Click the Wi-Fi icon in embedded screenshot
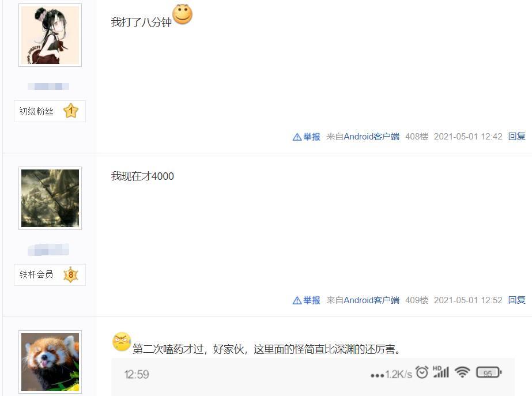The width and height of the screenshot is (532, 396). click(462, 372)
